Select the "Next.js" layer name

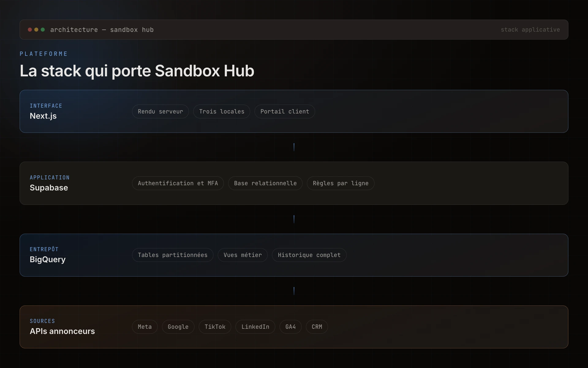(x=43, y=116)
